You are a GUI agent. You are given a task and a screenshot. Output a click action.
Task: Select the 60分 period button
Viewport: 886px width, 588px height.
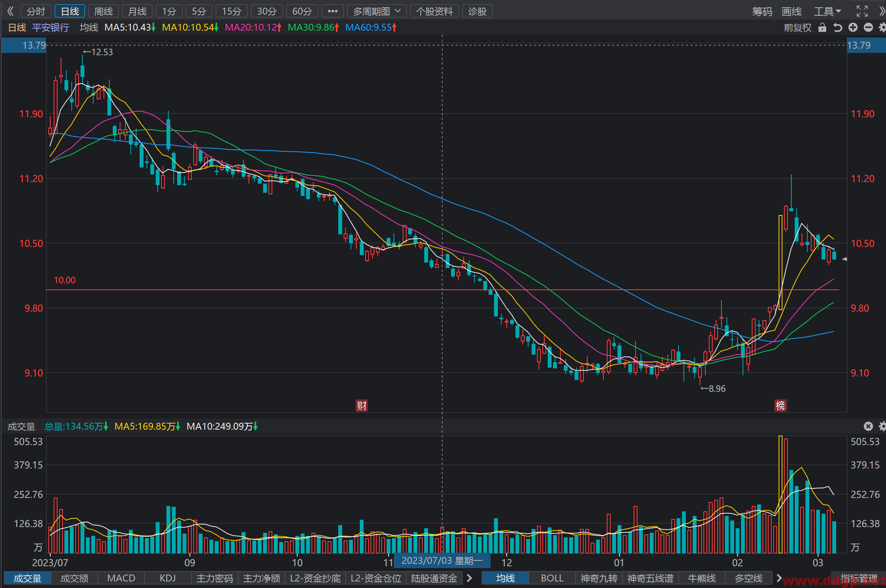[302, 11]
